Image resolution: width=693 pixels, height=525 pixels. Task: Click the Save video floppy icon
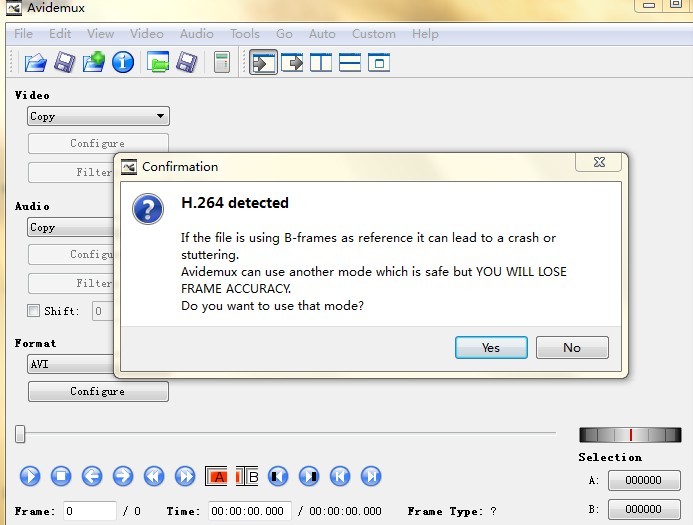65,62
